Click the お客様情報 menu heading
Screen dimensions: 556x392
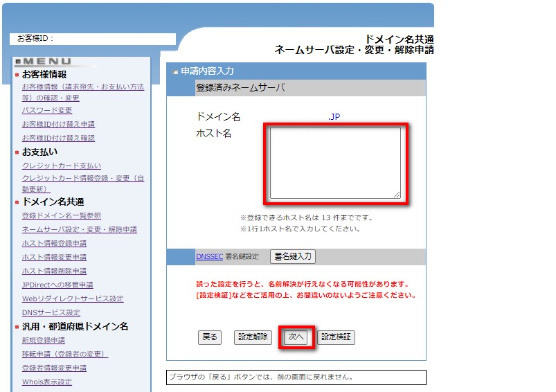pos(44,75)
